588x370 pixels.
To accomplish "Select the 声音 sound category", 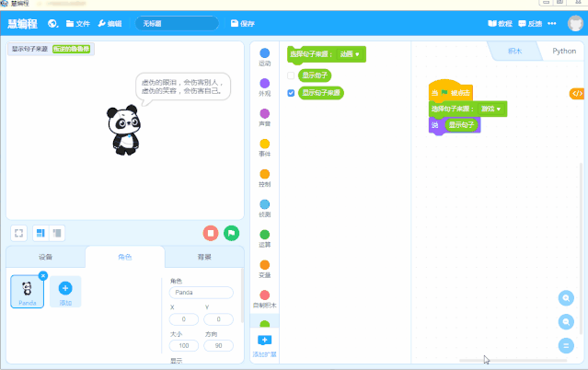I will [x=264, y=118].
